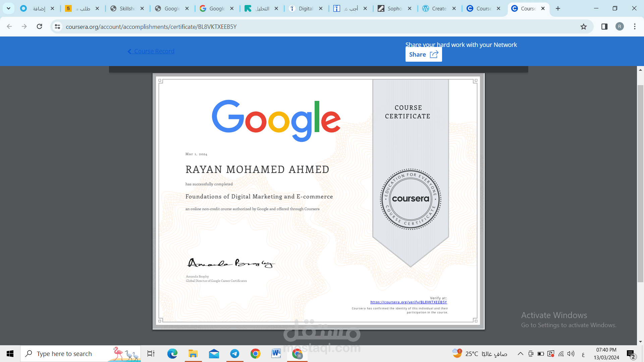This screenshot has width=644, height=362.
Task: Close the Digital tab
Action: tap(321, 8)
